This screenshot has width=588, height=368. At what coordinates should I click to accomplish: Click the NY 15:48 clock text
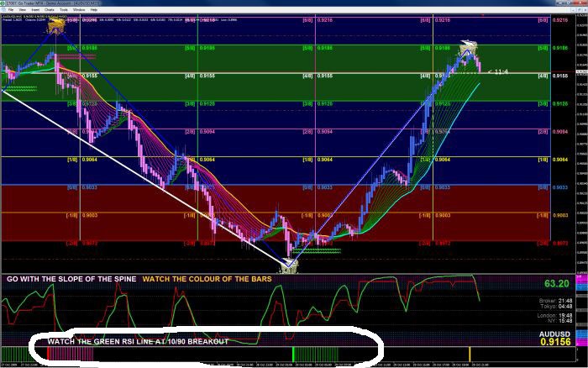pos(561,321)
